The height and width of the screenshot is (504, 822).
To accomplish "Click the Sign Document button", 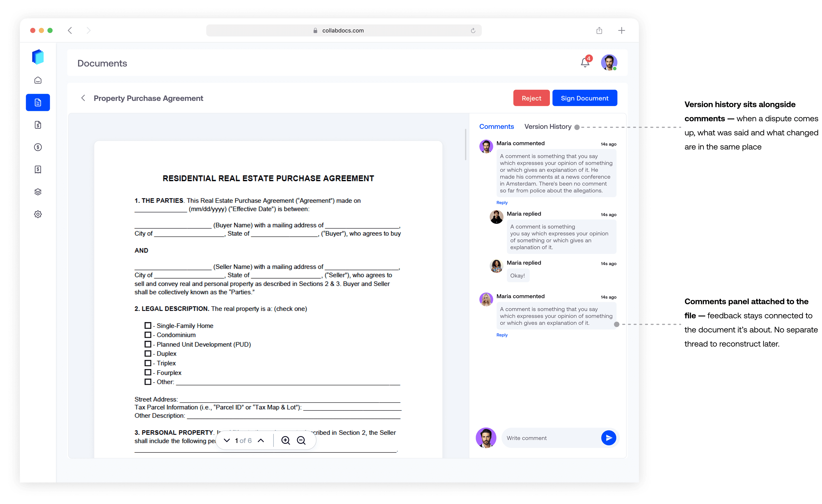I will pos(584,98).
